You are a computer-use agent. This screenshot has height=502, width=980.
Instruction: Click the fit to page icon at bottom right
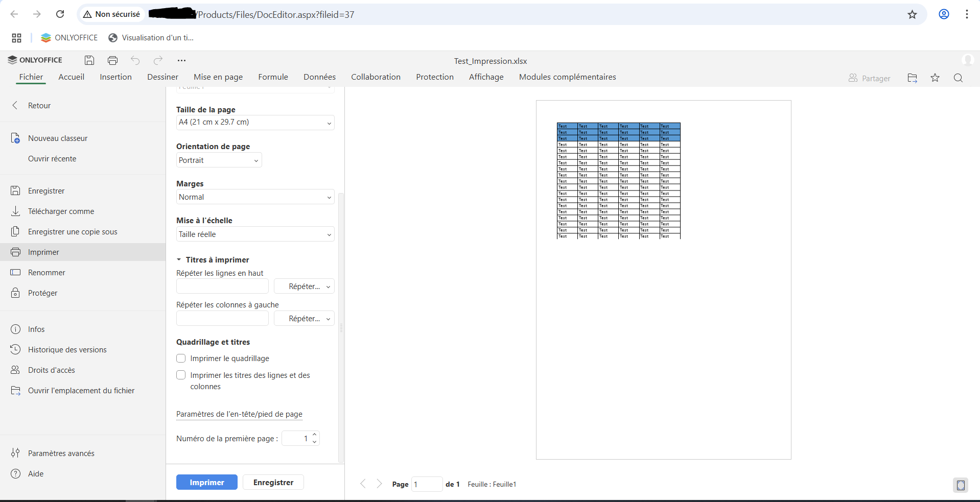pyautogui.click(x=961, y=485)
